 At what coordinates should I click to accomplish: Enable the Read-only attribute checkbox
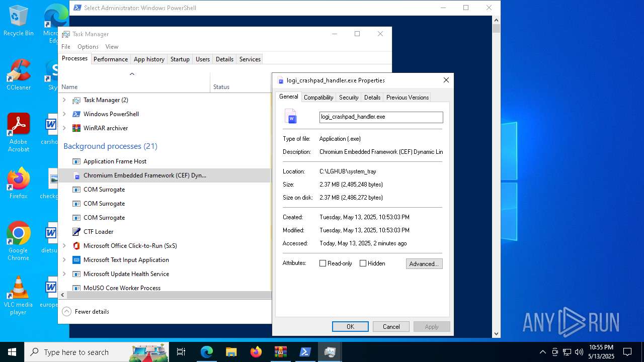point(323,263)
